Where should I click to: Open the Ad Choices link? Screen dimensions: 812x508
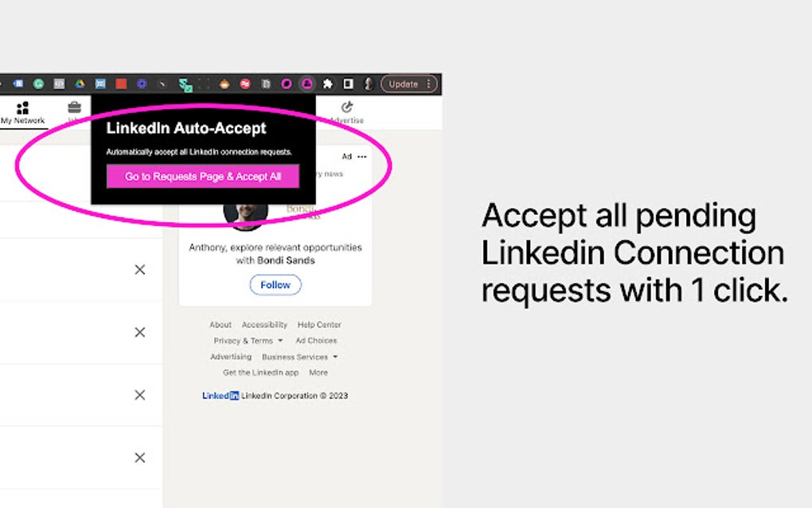point(316,341)
